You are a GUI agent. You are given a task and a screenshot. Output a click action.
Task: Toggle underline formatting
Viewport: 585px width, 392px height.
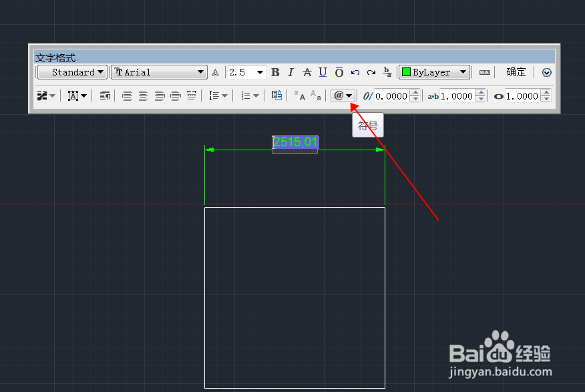[x=323, y=72]
